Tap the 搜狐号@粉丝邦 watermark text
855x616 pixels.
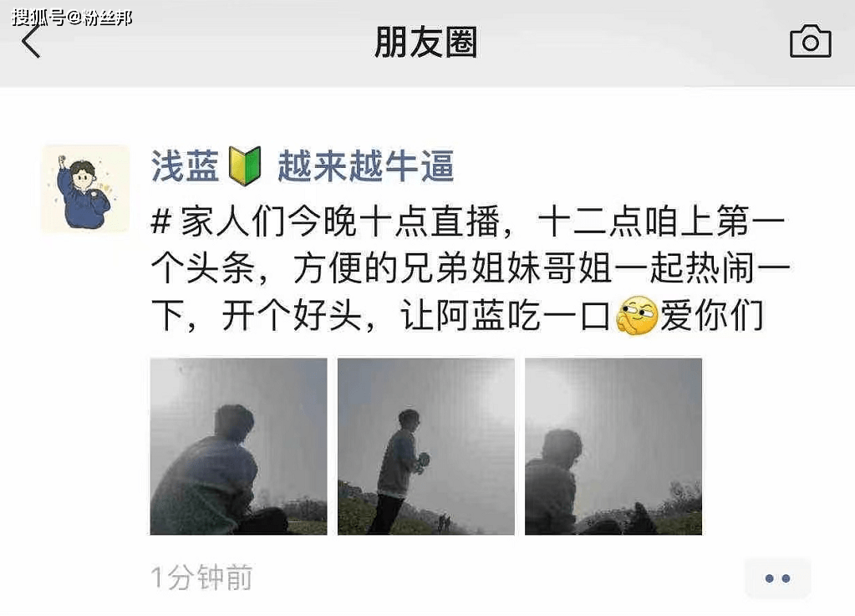point(72,18)
